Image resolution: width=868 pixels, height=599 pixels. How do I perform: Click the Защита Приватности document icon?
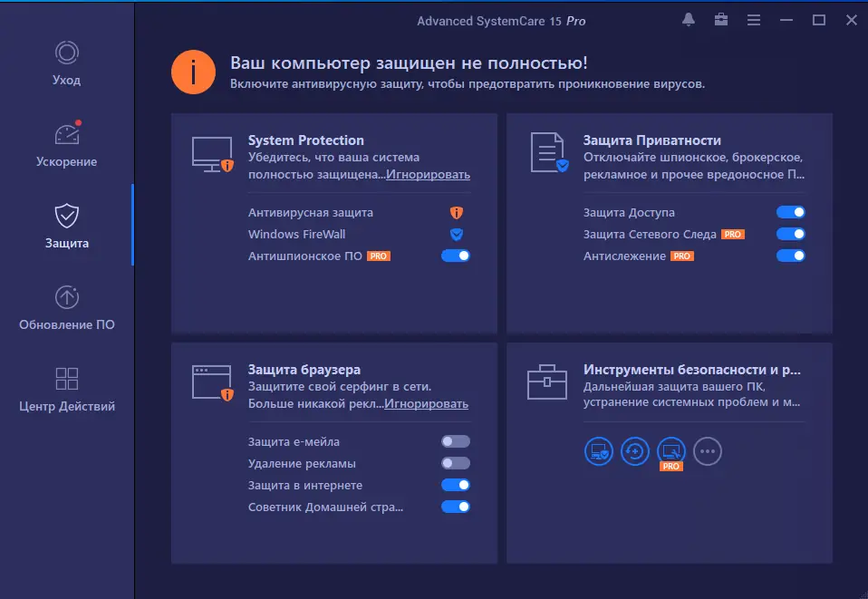point(549,152)
